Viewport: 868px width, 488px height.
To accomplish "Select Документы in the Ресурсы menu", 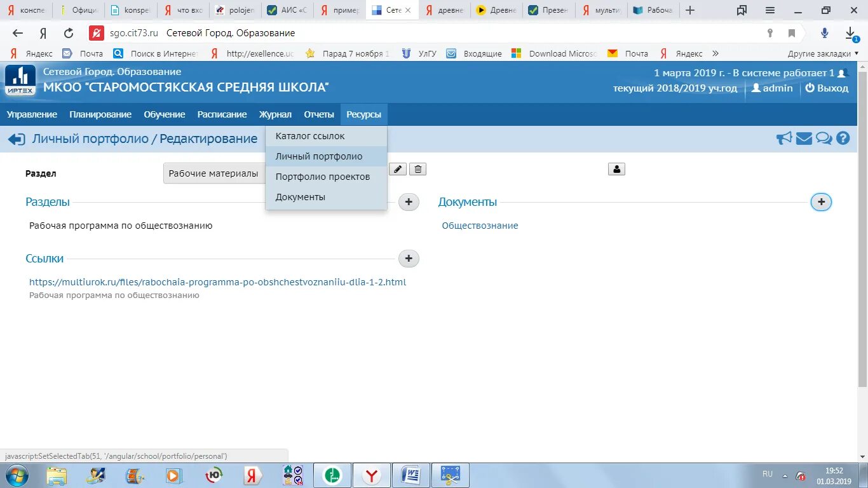I will point(326,197).
